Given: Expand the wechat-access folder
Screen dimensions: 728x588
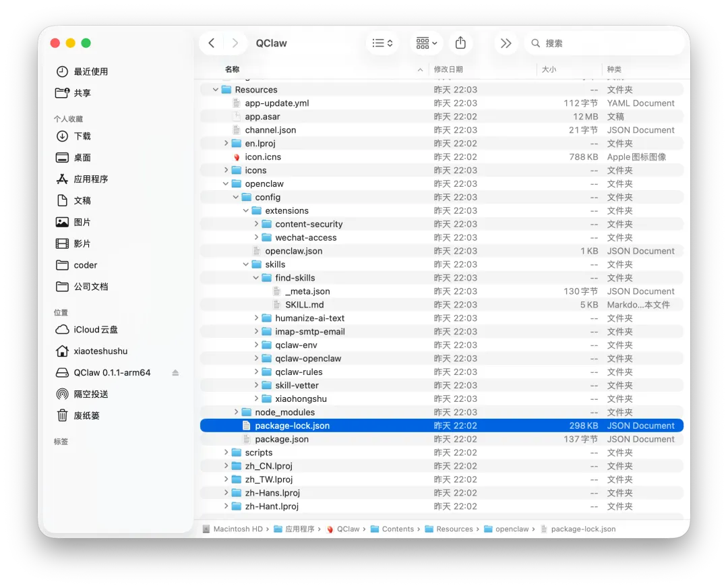Looking at the screenshot, I should (256, 237).
